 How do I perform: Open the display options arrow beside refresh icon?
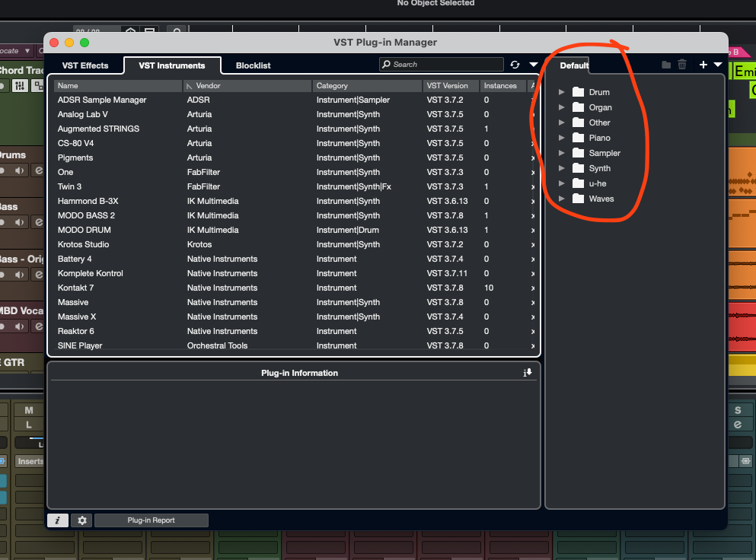pos(533,65)
